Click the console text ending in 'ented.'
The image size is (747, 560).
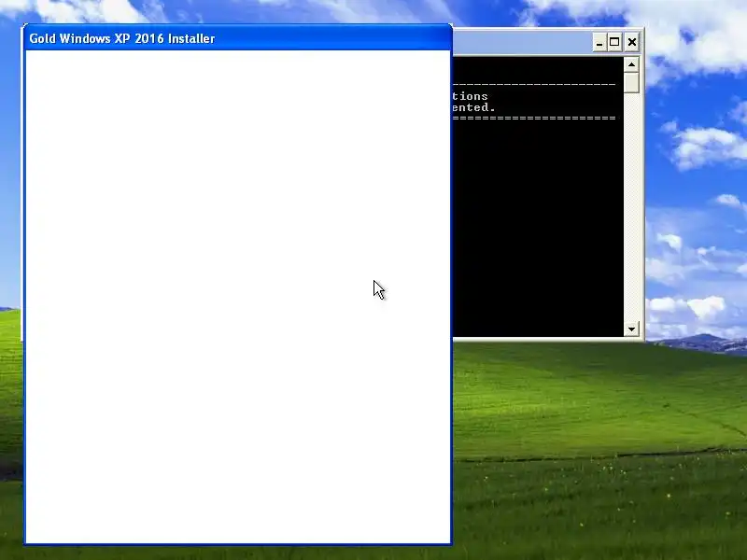474,107
